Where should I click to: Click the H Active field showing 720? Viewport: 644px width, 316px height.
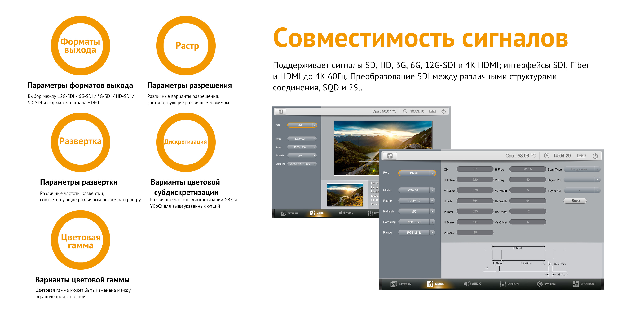coord(475,180)
